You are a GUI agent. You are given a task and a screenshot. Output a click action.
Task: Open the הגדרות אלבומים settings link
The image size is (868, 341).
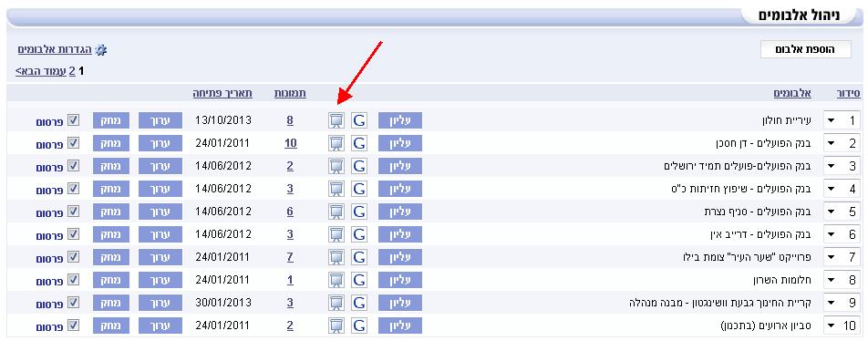[55, 50]
